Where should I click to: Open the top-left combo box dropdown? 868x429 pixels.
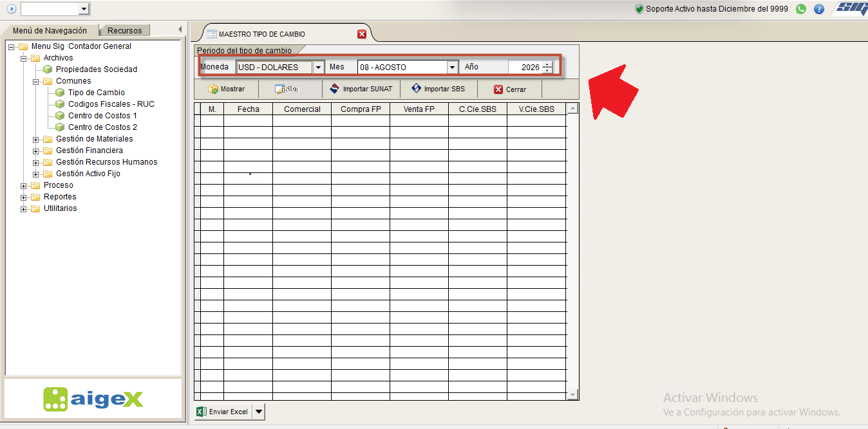click(x=83, y=9)
